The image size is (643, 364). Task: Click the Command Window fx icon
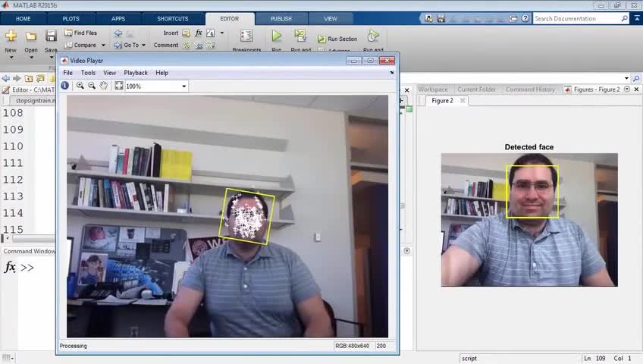[x=10, y=267]
